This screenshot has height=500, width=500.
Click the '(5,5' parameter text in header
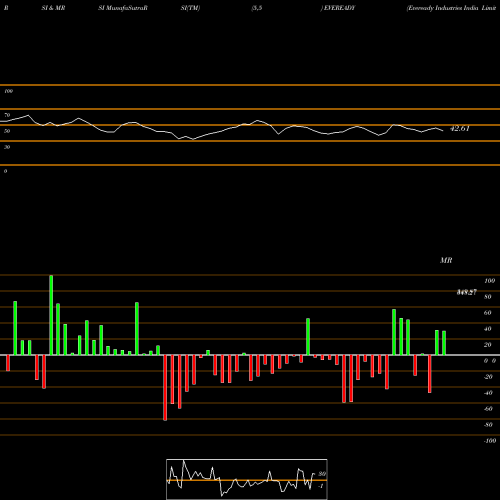click(x=257, y=8)
